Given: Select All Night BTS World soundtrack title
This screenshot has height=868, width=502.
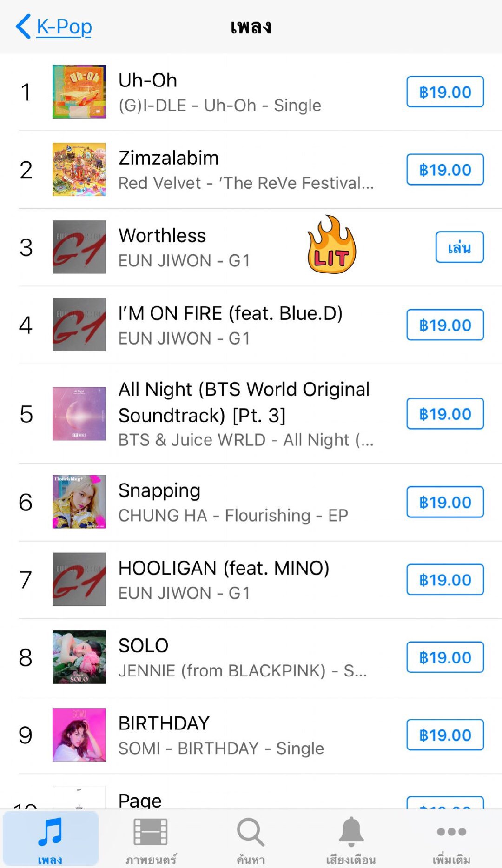Looking at the screenshot, I should [x=244, y=402].
